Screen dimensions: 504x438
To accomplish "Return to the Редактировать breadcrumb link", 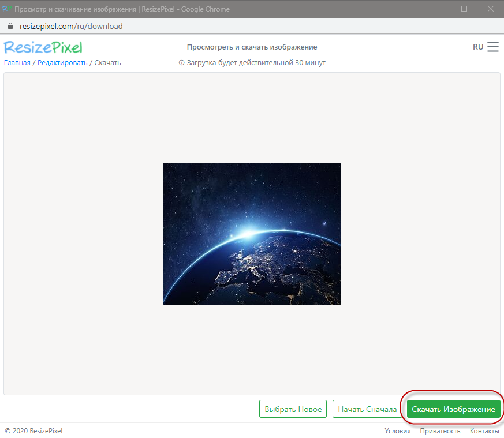I will 62,63.
